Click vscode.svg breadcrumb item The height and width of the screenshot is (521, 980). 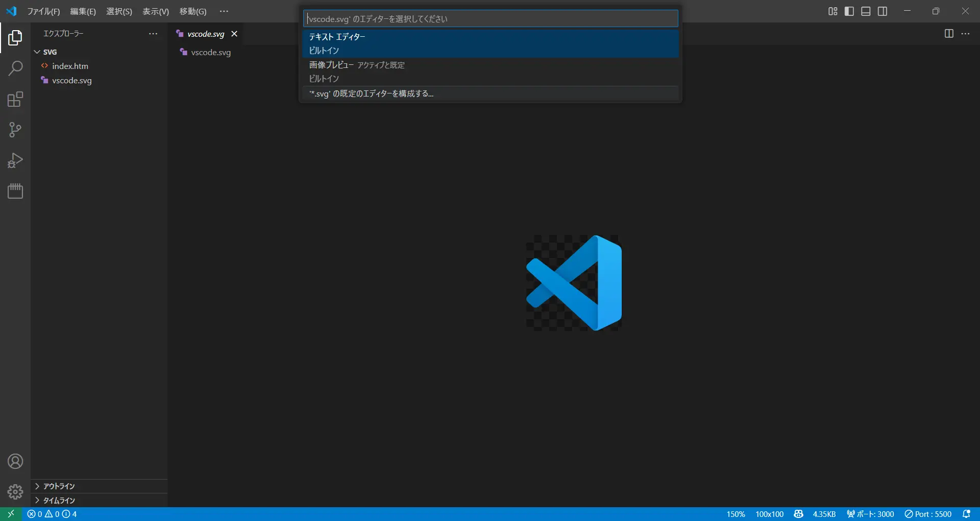pos(205,52)
